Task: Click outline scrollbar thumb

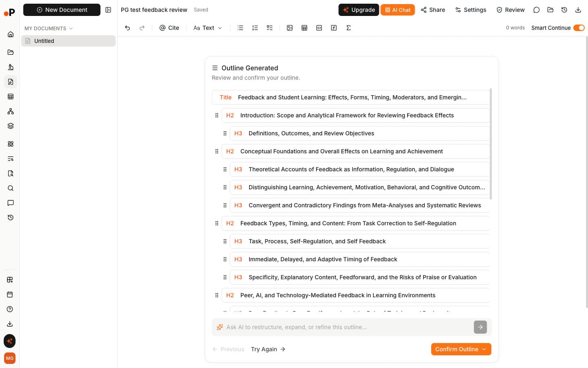Action: tap(490, 144)
